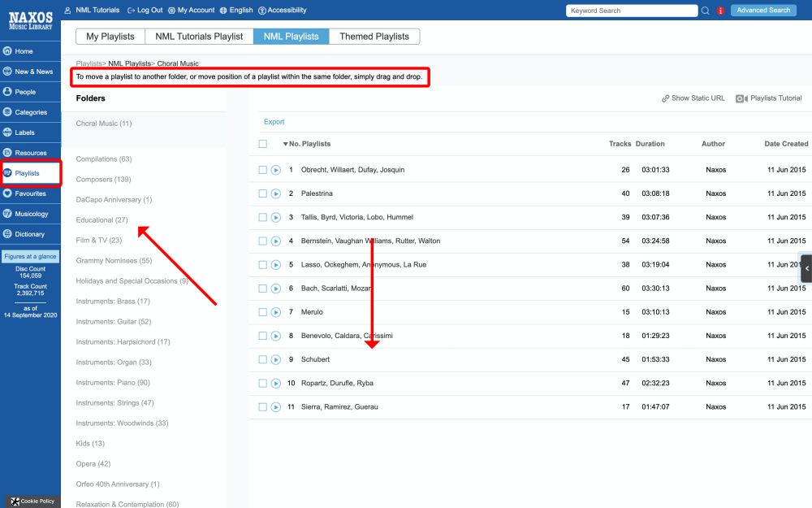The image size is (812, 508).
Task: Check the box for Tallis, Byrd playlist
Action: point(263,217)
